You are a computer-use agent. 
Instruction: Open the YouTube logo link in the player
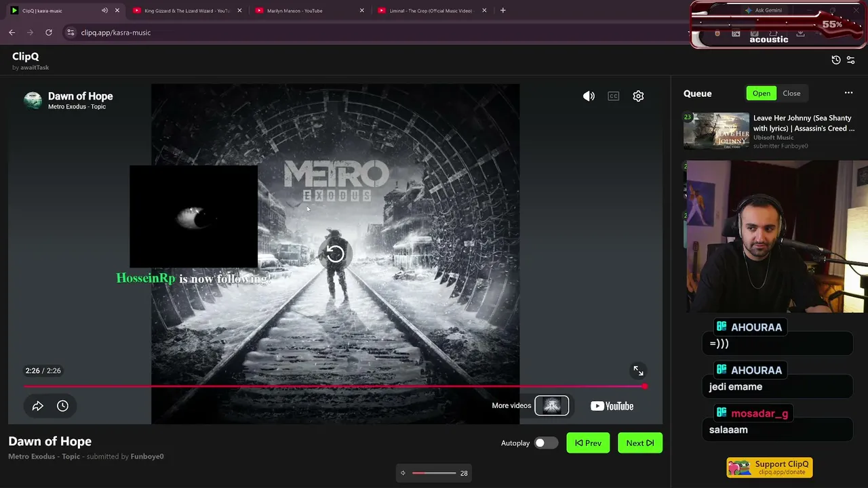[612, 406]
